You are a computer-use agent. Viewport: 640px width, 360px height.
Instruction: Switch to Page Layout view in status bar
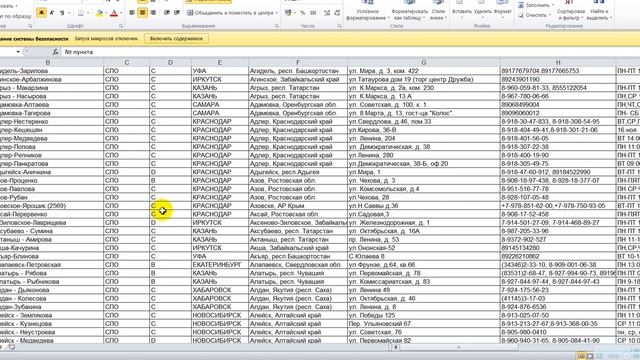pos(590,356)
